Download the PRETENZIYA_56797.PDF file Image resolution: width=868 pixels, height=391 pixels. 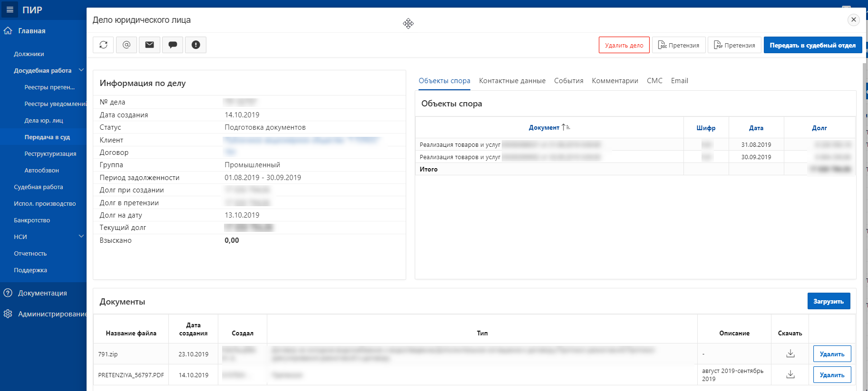790,374
